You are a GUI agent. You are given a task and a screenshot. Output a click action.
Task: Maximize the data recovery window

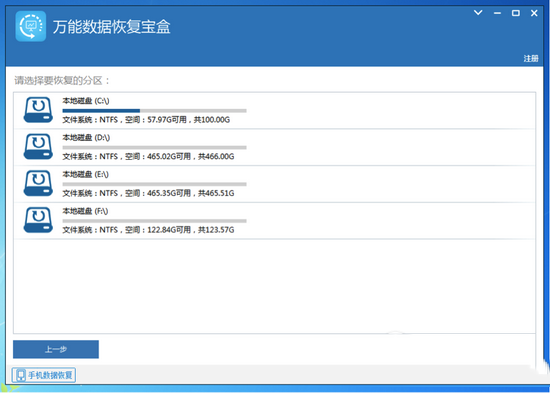point(516,13)
